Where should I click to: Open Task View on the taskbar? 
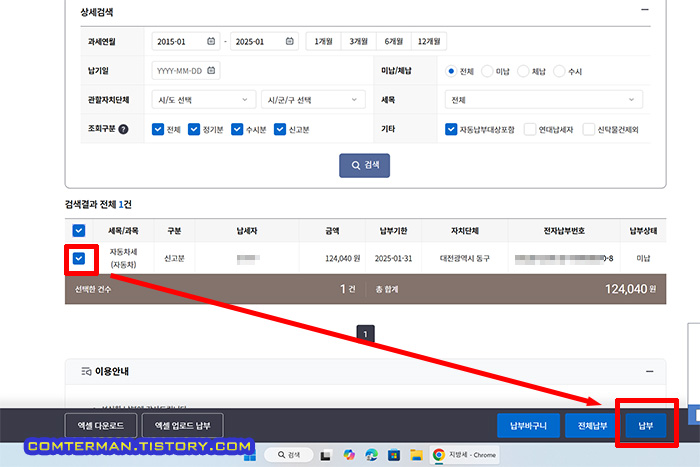click(325, 455)
